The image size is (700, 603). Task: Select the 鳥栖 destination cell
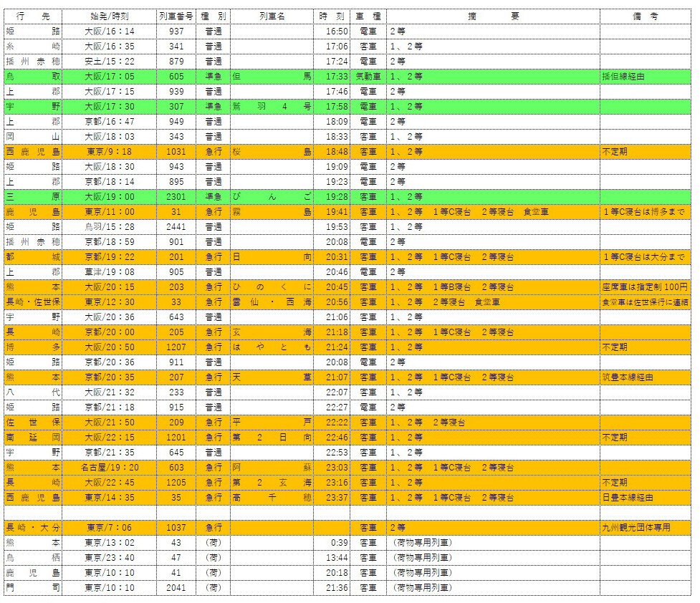33,557
